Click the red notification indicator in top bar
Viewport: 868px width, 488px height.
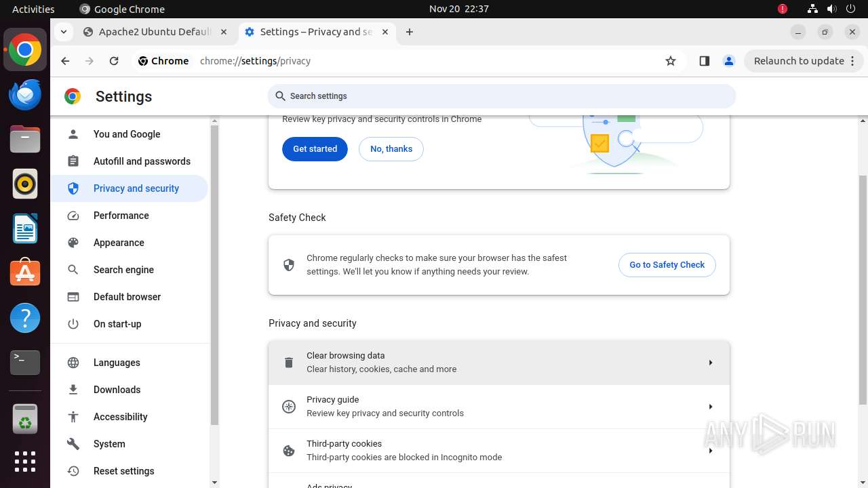pyautogui.click(x=783, y=9)
